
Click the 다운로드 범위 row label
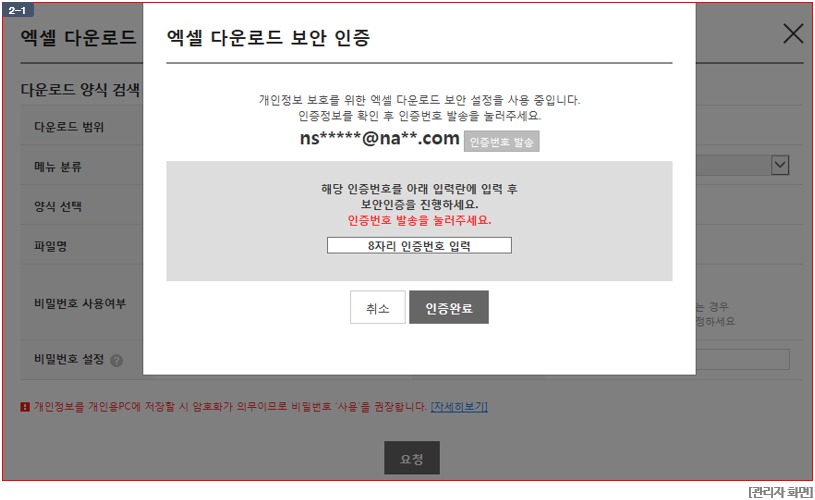[x=69, y=127]
